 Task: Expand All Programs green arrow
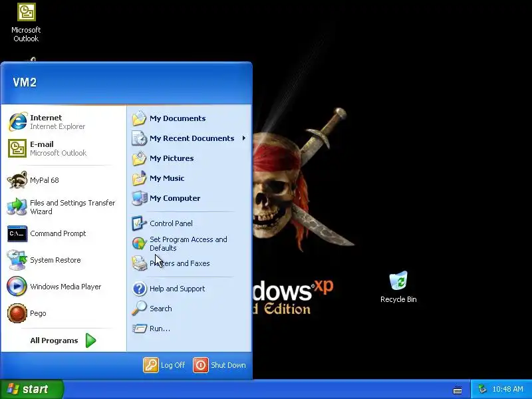(x=90, y=340)
